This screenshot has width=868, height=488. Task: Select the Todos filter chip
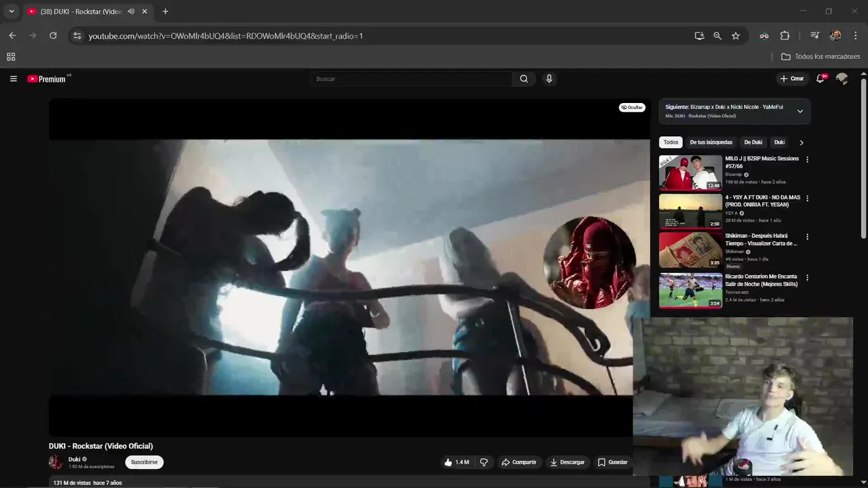(671, 142)
